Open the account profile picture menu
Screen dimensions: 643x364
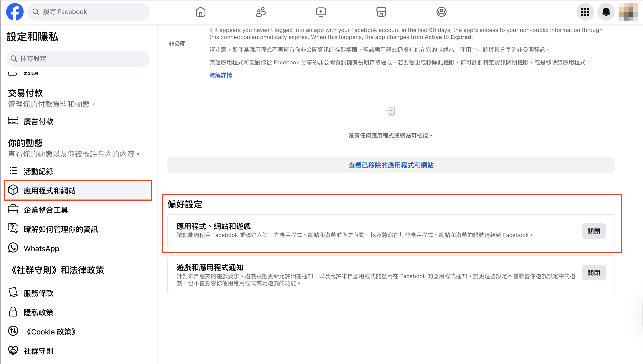coord(628,12)
